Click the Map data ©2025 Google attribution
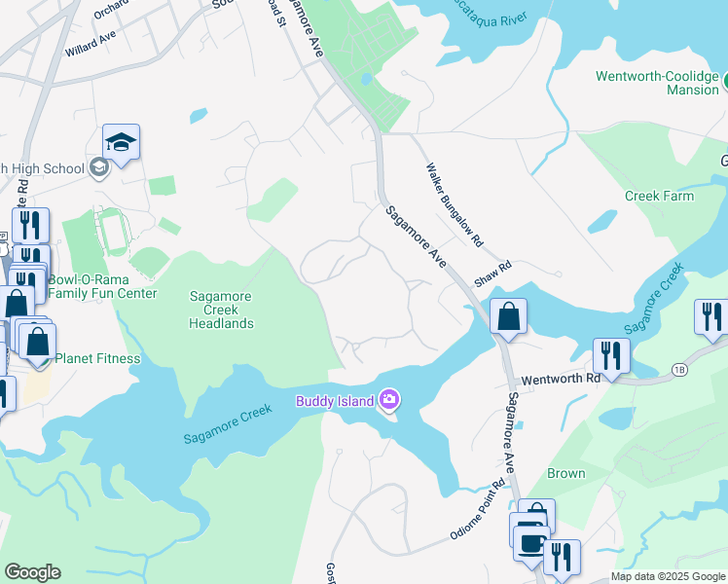The height and width of the screenshot is (584, 728). coord(668,576)
